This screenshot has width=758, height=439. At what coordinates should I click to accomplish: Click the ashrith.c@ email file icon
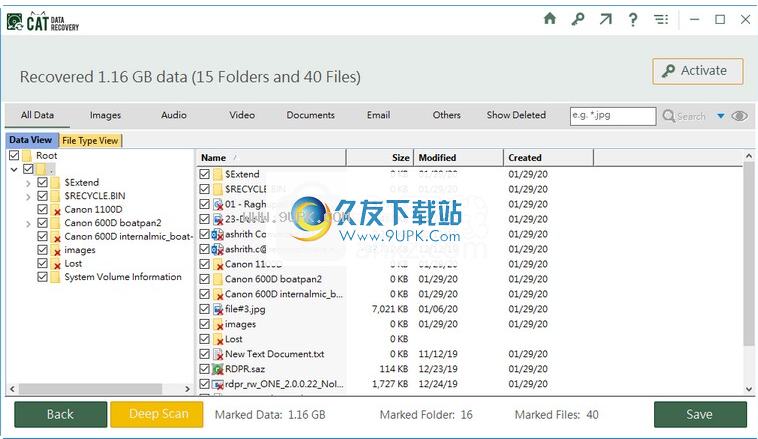(x=218, y=249)
